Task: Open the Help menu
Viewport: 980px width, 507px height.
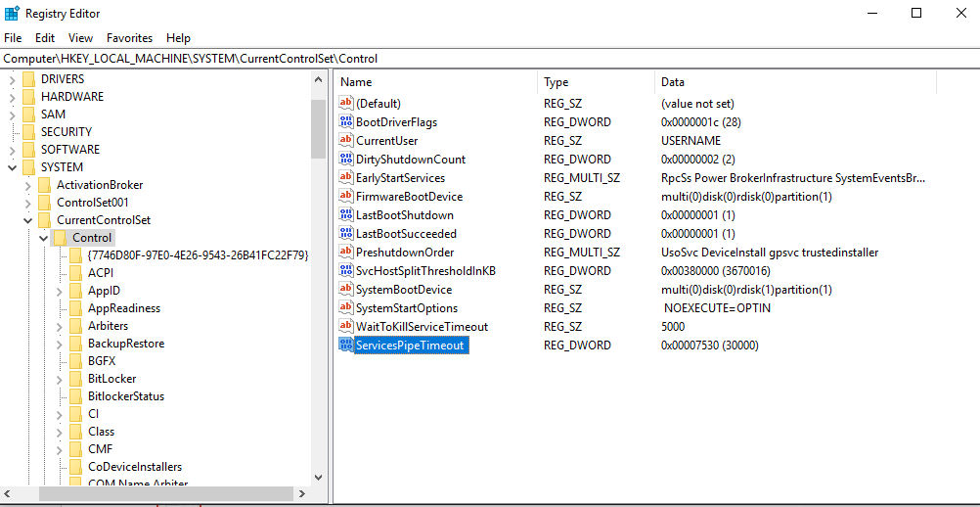Action: (179, 38)
